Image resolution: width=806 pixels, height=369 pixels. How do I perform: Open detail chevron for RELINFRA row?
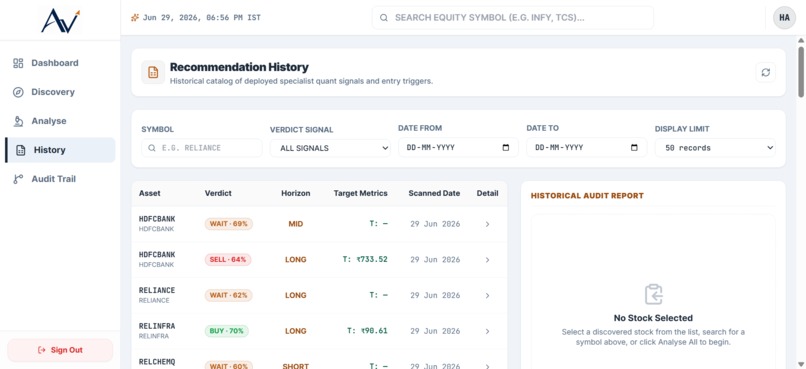487,331
